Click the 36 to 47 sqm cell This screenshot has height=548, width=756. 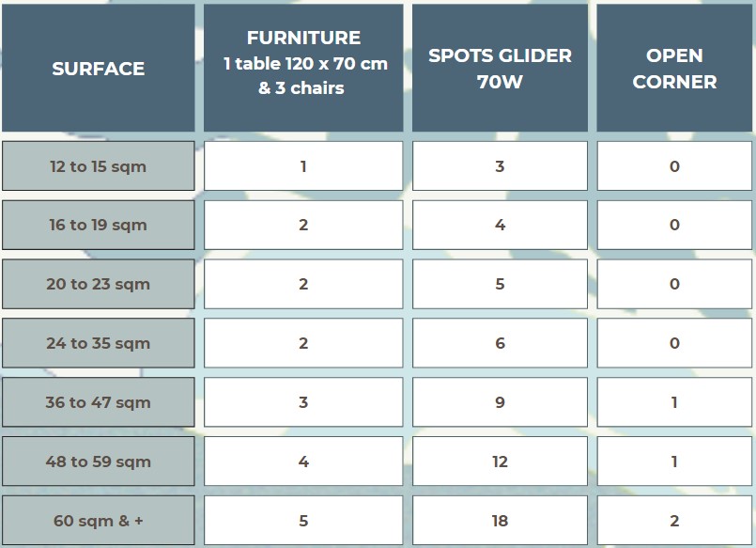click(99, 402)
